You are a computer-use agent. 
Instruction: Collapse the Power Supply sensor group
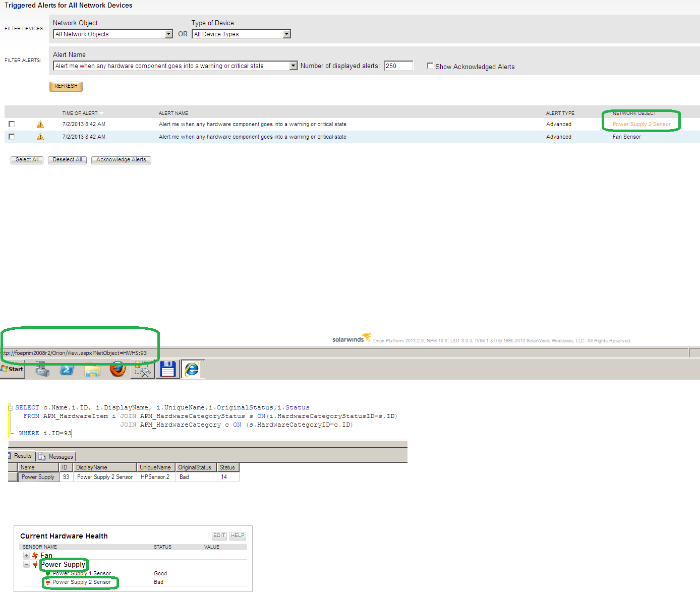pos(26,564)
